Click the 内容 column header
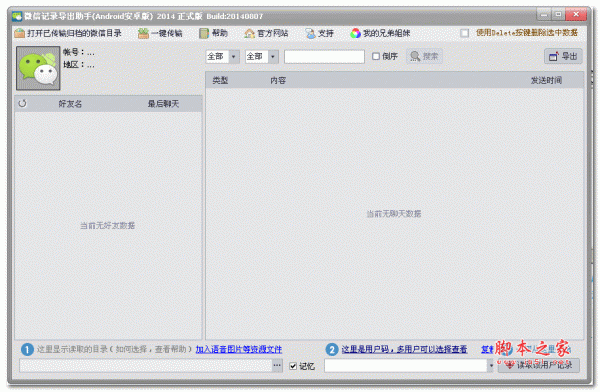The height and width of the screenshot is (392, 600). pyautogui.click(x=278, y=80)
